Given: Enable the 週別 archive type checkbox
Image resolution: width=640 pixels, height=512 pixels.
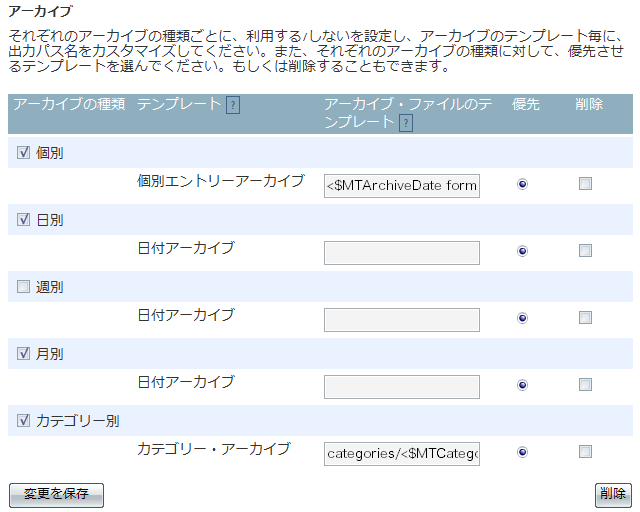Looking at the screenshot, I should point(24,287).
